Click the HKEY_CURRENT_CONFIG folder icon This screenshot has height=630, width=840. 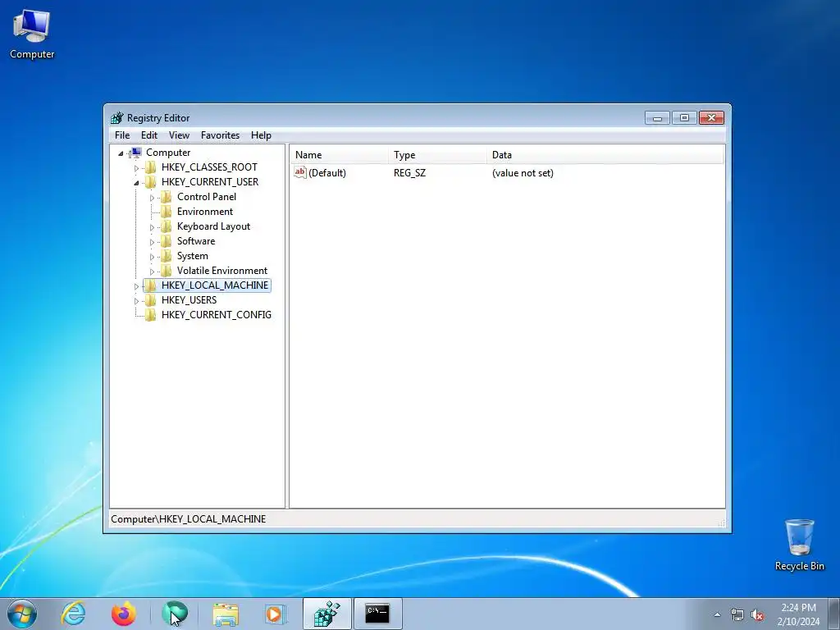pyautogui.click(x=151, y=314)
